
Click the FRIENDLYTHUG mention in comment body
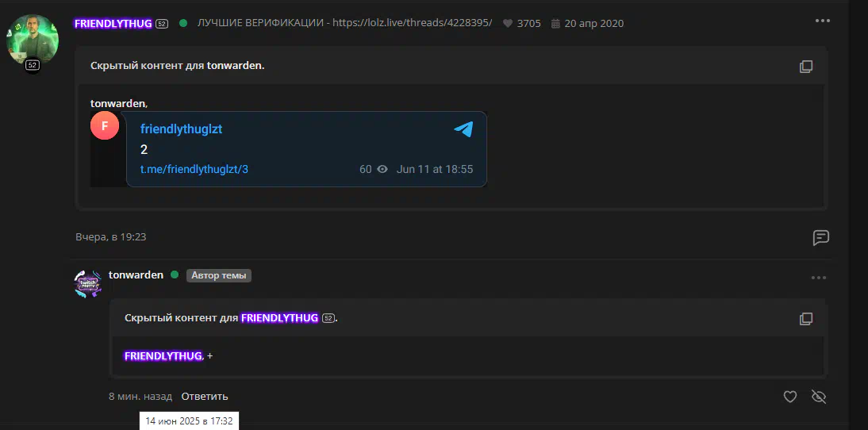point(163,356)
